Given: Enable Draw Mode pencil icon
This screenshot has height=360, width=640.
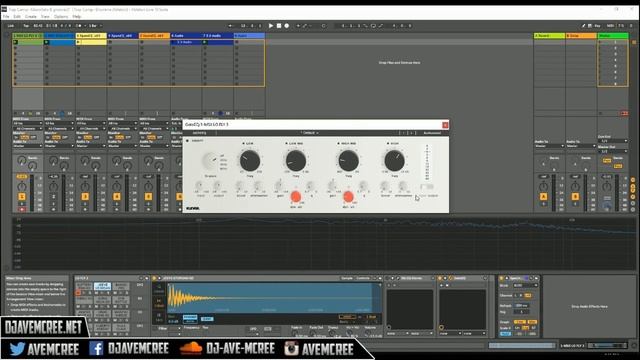Looking at the screenshot, I should click(584, 26).
